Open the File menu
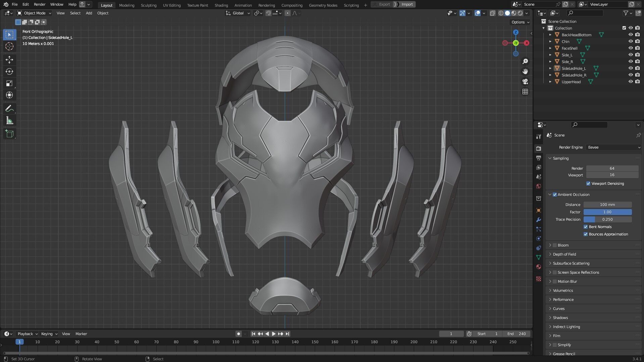The image size is (644, 362). [14, 4]
